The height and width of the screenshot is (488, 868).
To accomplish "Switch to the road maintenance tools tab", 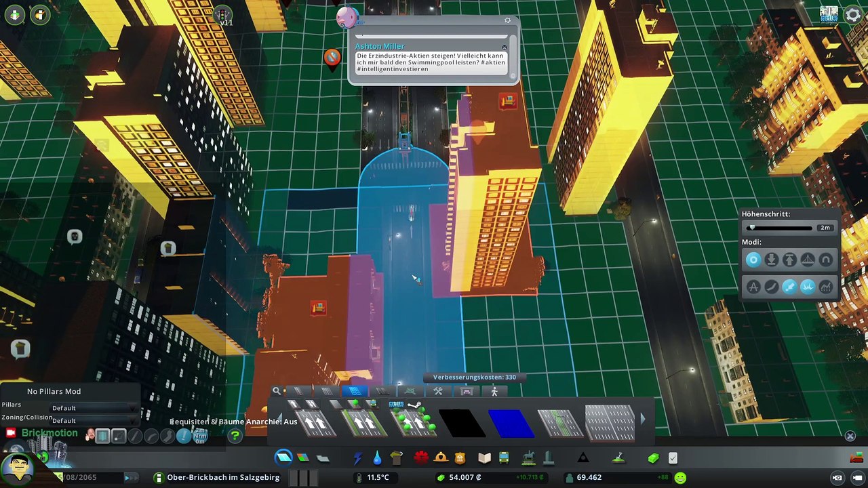I will 438,391.
